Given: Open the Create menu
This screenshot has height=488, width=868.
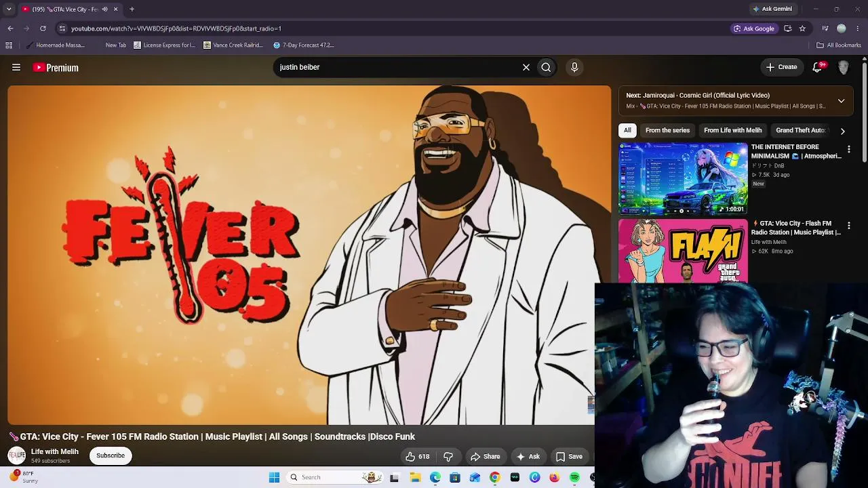Looking at the screenshot, I should pos(782,67).
